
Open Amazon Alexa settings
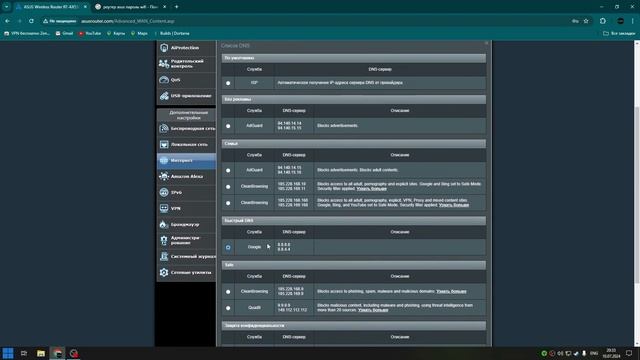pyautogui.click(x=186, y=176)
